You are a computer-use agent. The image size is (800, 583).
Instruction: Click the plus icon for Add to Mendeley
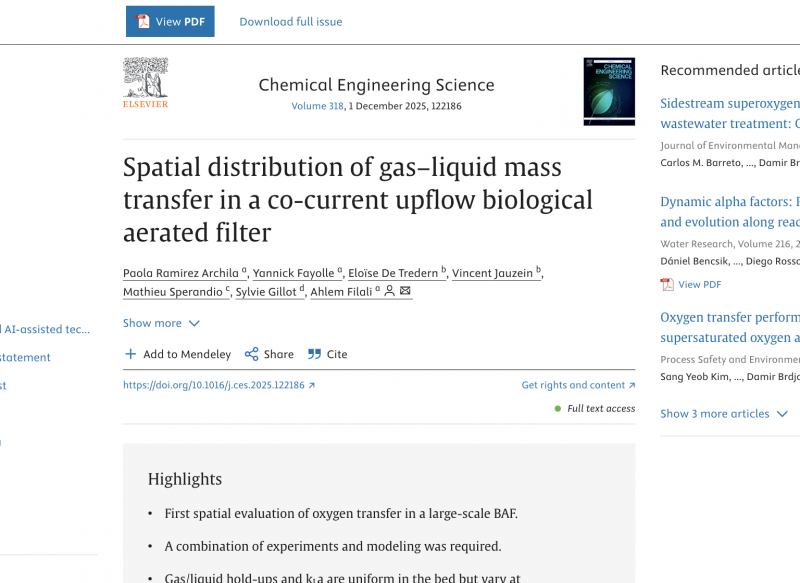point(130,354)
